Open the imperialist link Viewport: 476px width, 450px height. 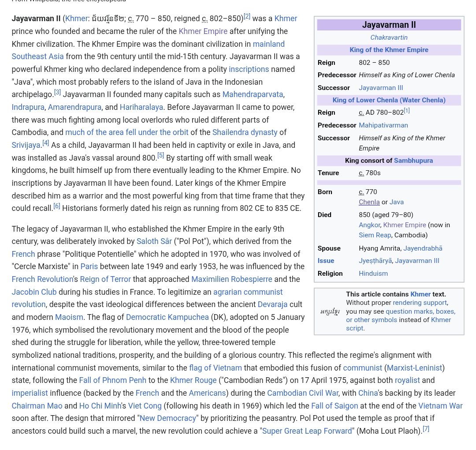30,393
